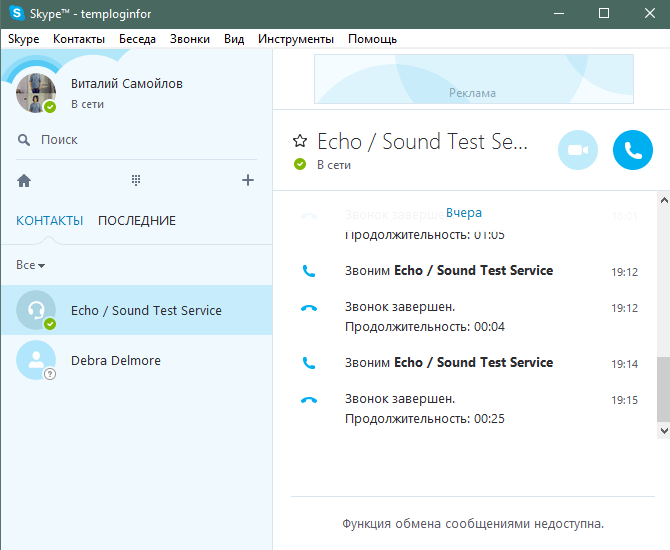Image resolution: width=670 pixels, height=550 pixels.
Task: Switch to the КОНТАКТЫ tab
Action: [50, 221]
